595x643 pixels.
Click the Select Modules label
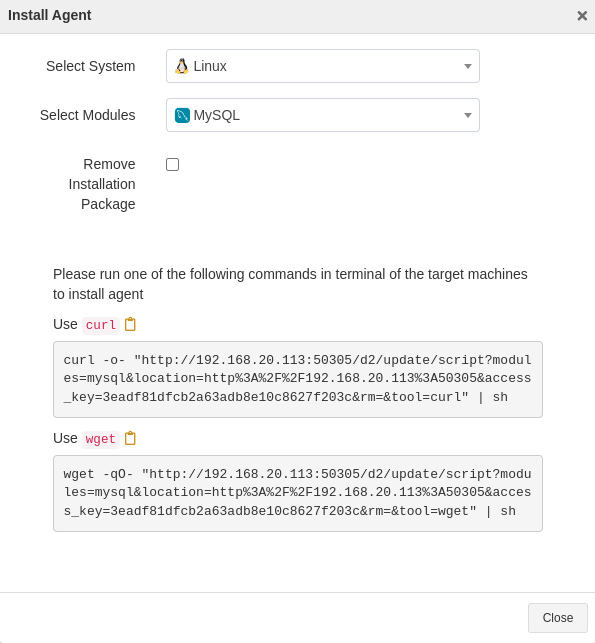(87, 115)
